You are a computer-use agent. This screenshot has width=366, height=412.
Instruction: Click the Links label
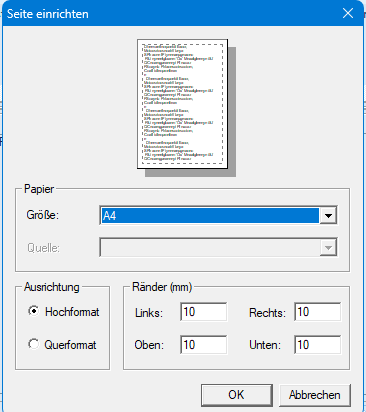coord(149,313)
